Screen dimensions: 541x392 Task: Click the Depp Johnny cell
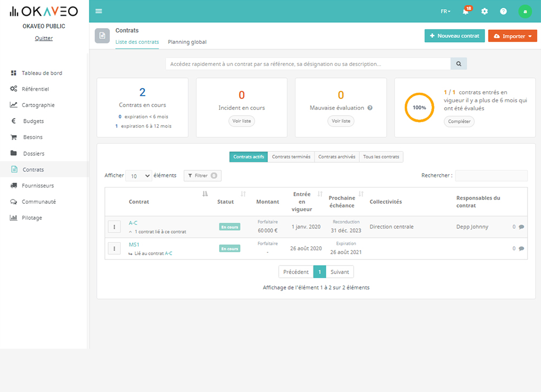pos(472,227)
